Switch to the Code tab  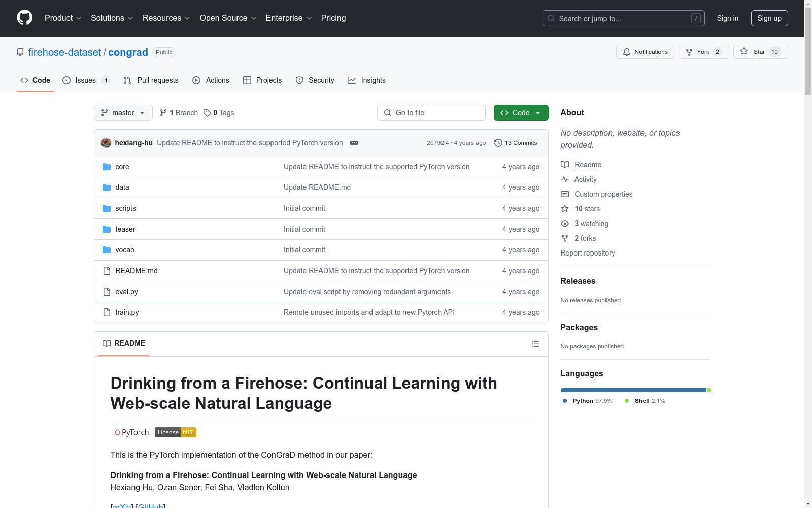click(36, 80)
